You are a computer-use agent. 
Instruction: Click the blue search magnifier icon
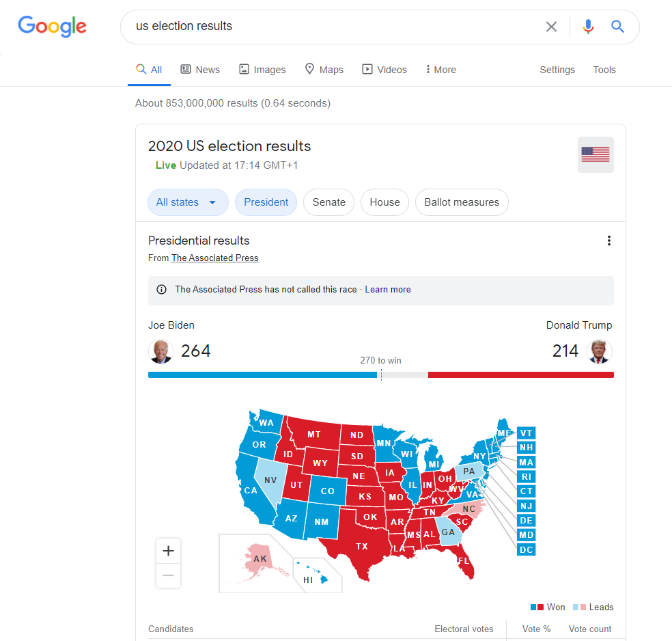coord(618,27)
